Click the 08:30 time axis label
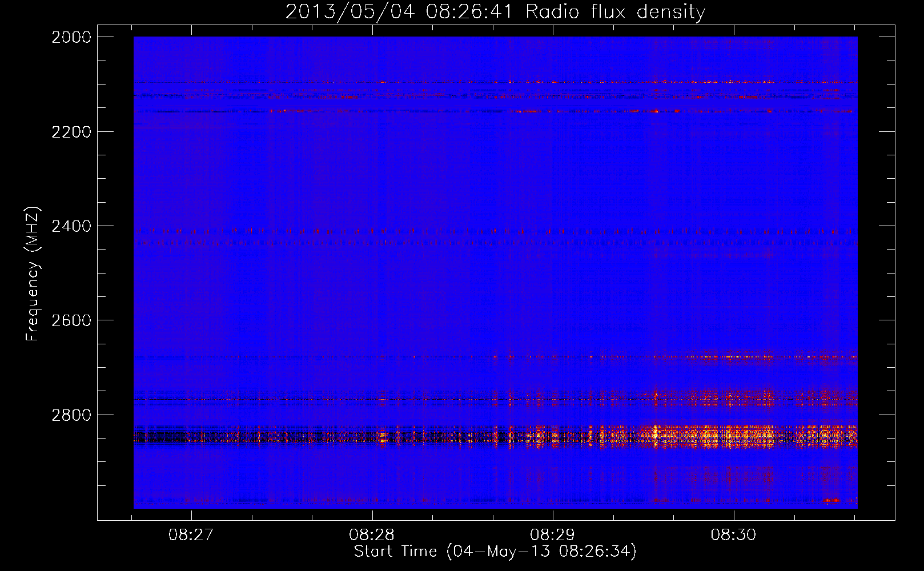Viewport: 924px width, 571px height. click(x=733, y=535)
